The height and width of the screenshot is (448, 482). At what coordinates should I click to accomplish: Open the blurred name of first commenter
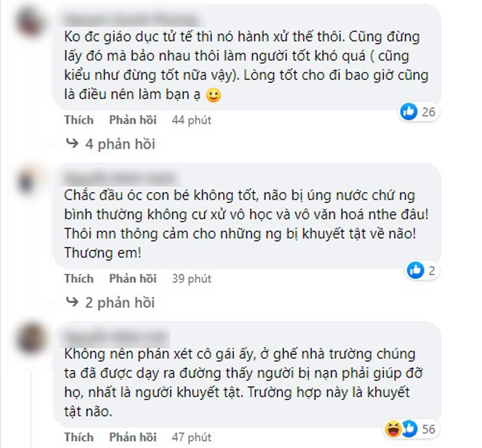tap(131, 20)
